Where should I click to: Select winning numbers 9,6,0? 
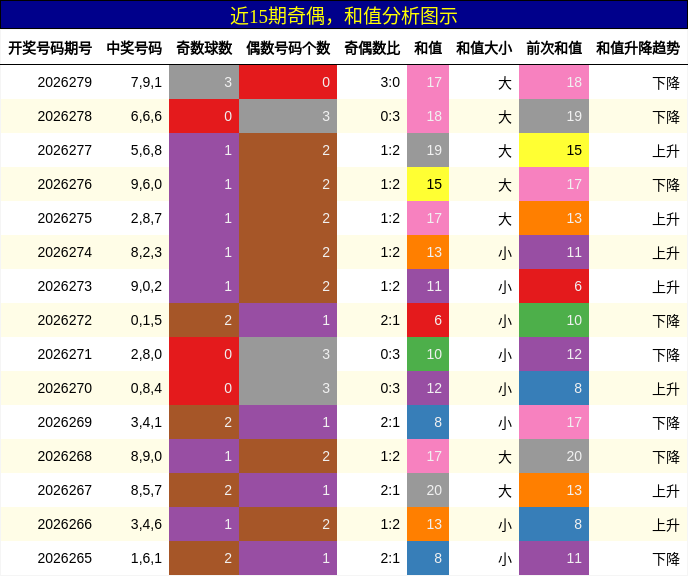point(146,184)
